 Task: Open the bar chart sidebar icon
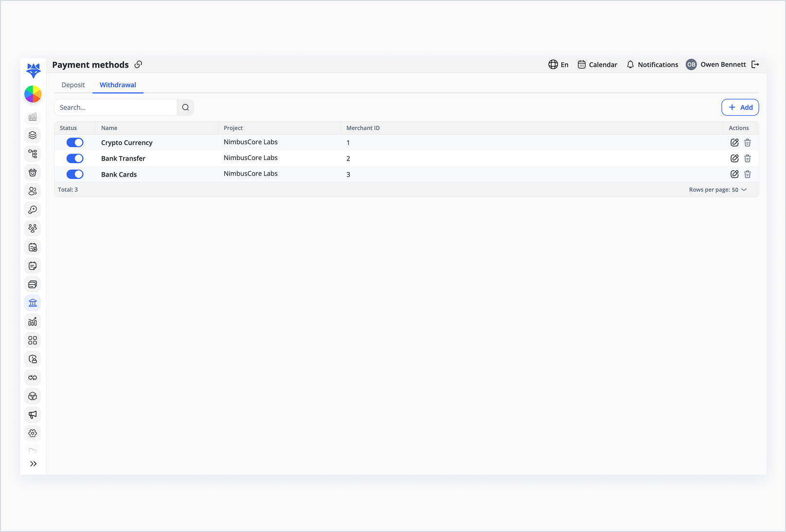(33, 117)
